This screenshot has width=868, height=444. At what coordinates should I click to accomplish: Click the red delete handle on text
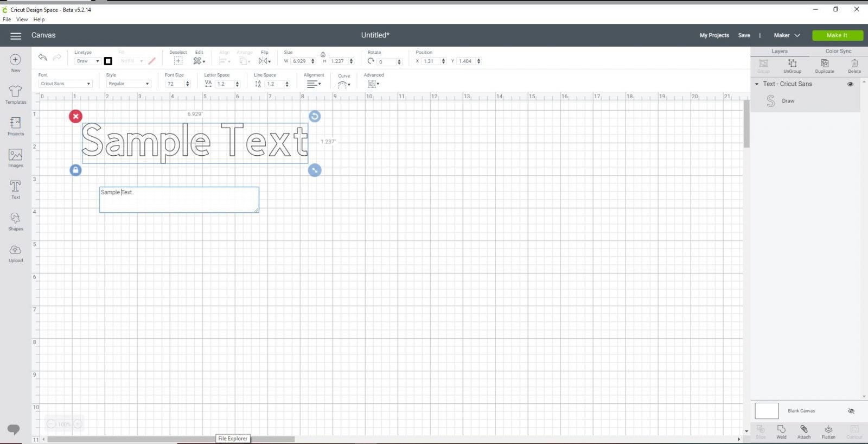pos(76,116)
